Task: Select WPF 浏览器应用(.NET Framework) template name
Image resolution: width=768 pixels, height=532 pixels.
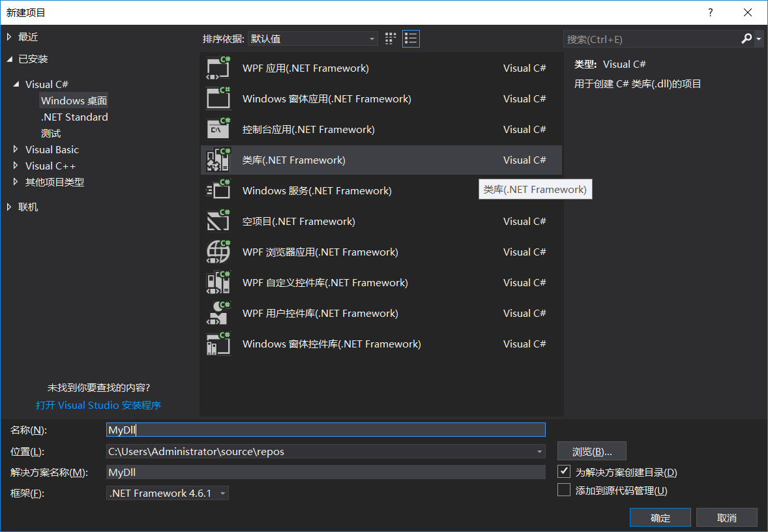Action: [320, 252]
